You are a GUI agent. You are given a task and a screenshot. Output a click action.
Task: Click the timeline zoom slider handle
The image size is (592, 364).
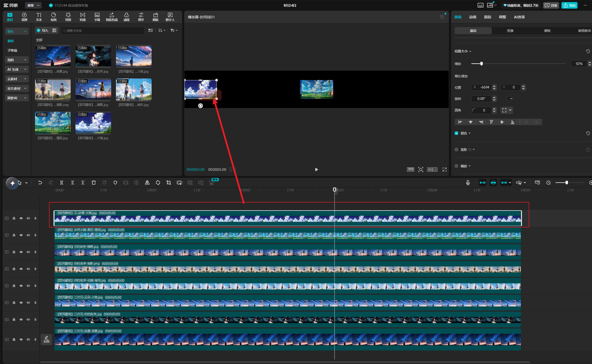(x=567, y=183)
